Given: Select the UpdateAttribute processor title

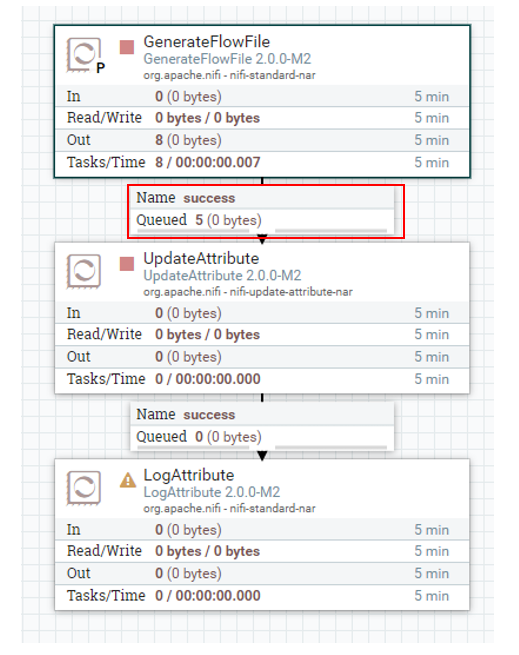Looking at the screenshot, I should 201,259.
